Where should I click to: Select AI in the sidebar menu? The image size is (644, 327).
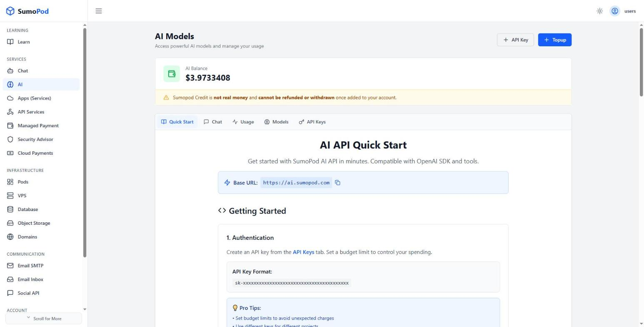coord(41,85)
